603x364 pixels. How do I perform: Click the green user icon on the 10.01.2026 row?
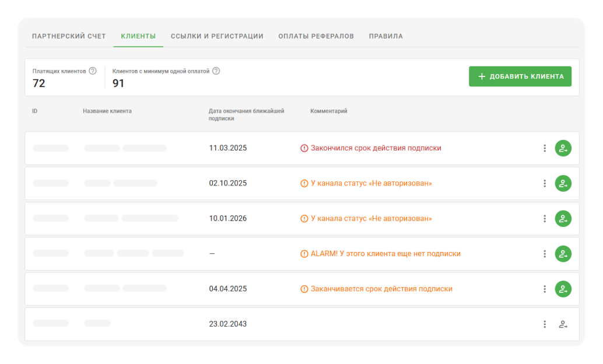(562, 219)
